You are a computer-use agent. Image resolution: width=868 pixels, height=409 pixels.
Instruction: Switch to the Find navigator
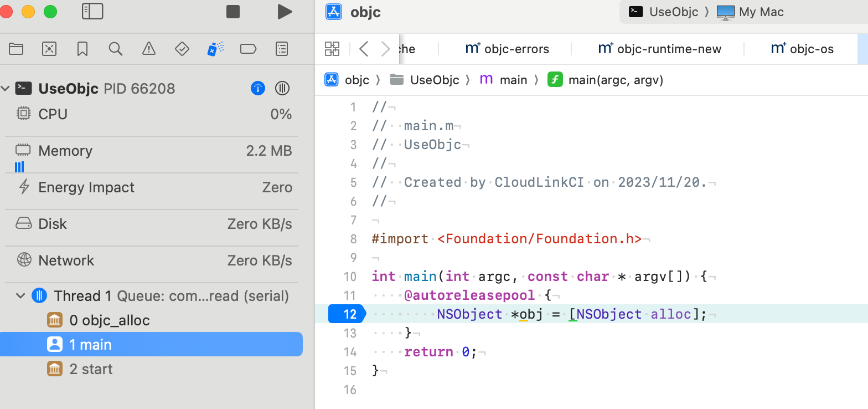[116, 49]
